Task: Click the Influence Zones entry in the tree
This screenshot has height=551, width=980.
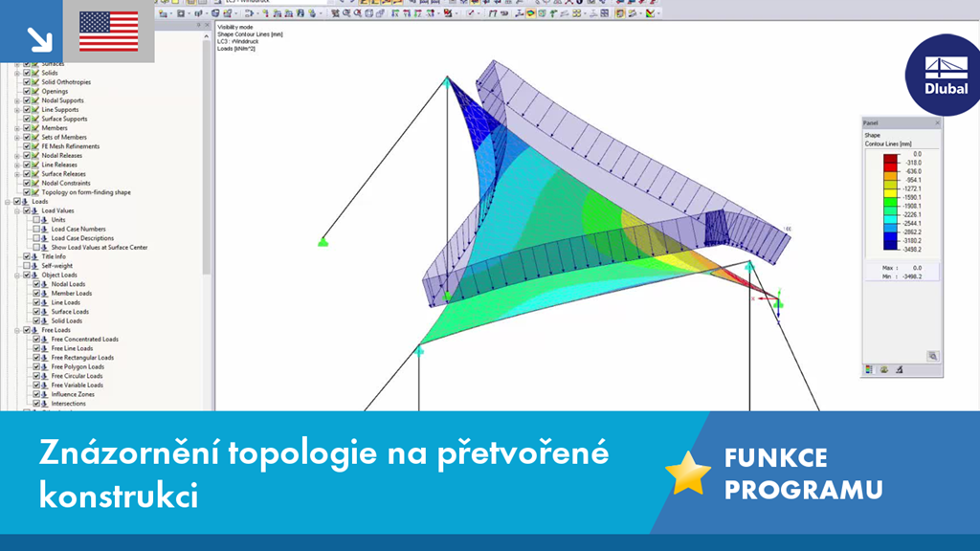Action: click(x=75, y=394)
